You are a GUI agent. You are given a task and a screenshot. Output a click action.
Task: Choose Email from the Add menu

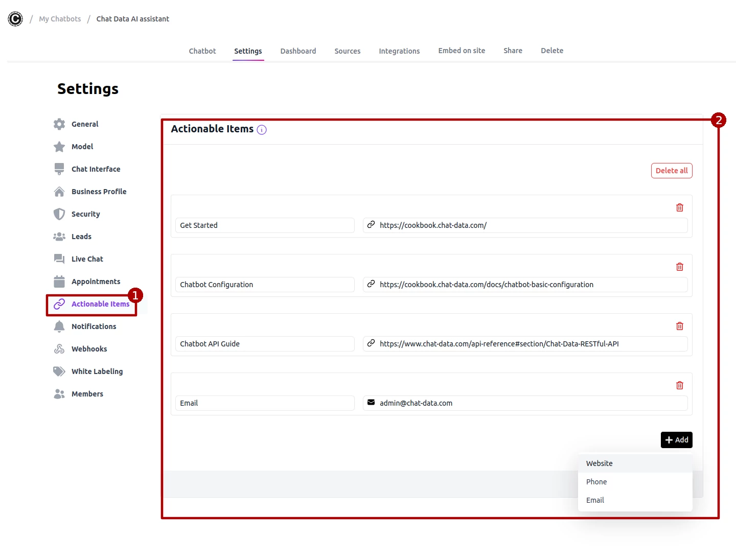point(635,500)
